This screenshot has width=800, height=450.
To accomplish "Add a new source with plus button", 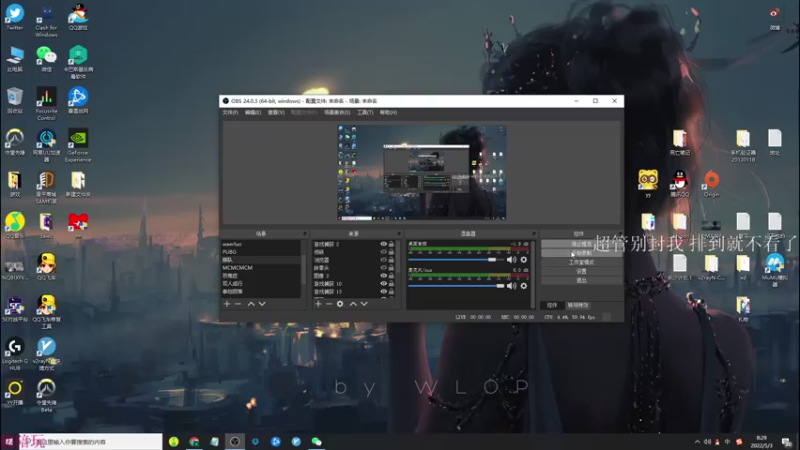I will pyautogui.click(x=318, y=304).
